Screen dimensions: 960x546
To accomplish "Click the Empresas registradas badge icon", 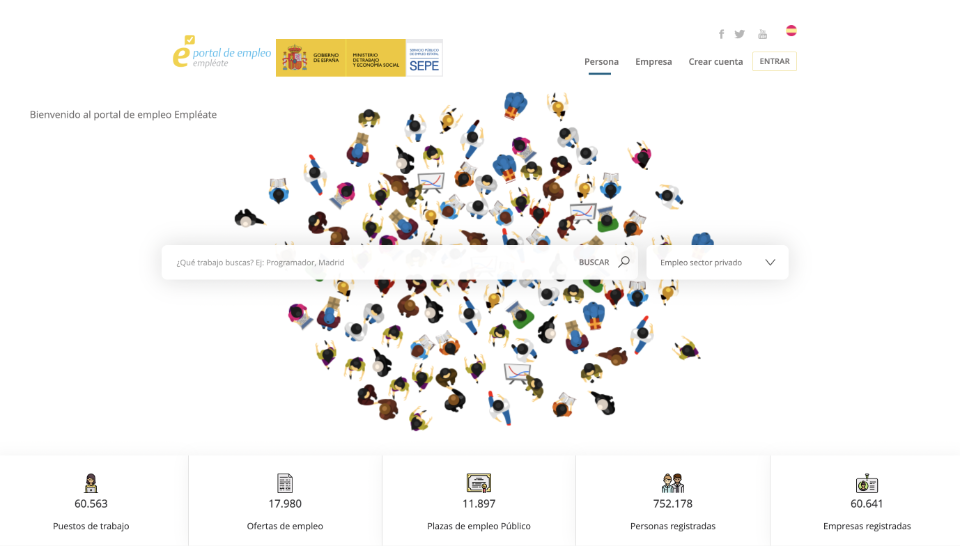I will click(x=867, y=483).
